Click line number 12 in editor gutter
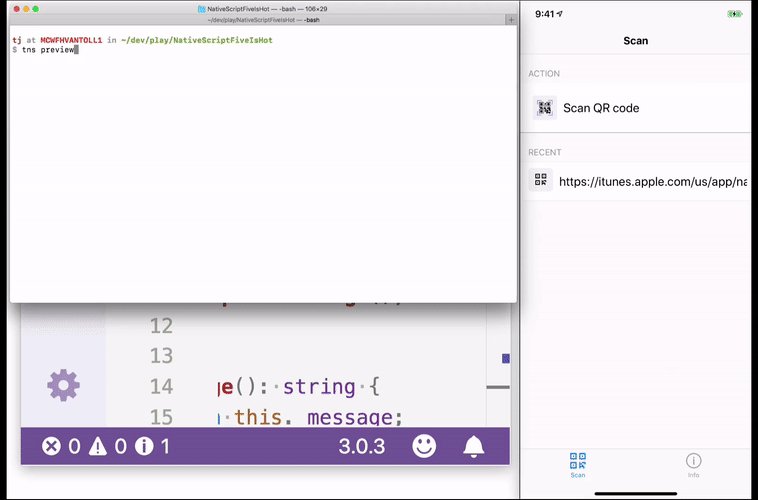The image size is (758, 500). click(161, 326)
